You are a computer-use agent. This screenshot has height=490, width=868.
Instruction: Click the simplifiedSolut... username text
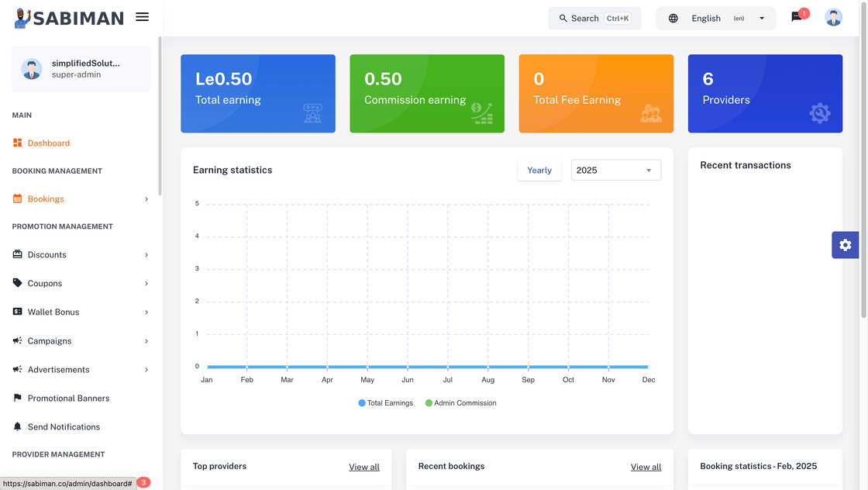tap(86, 63)
